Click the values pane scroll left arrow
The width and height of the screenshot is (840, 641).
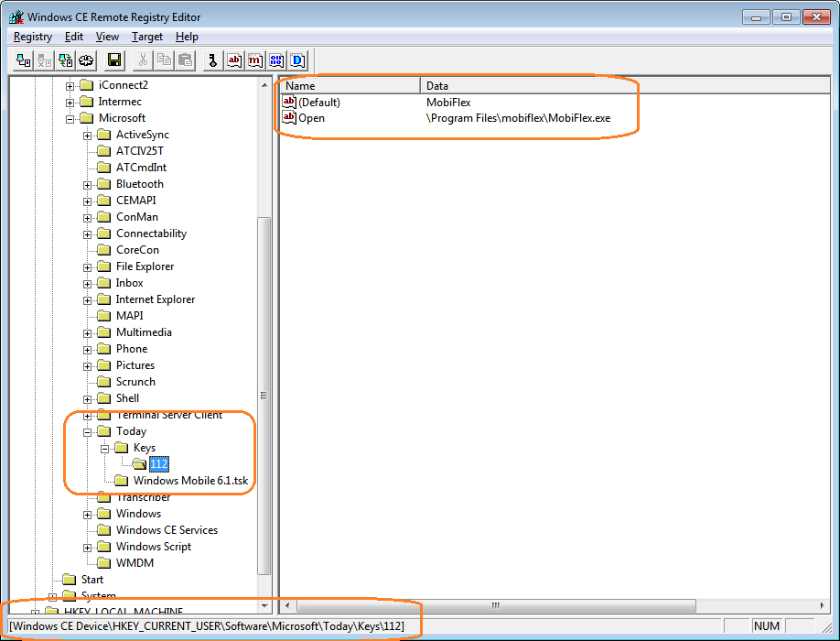click(287, 605)
